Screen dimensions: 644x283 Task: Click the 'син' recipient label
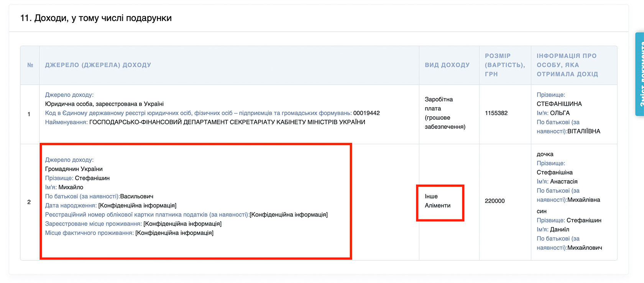[x=541, y=211]
